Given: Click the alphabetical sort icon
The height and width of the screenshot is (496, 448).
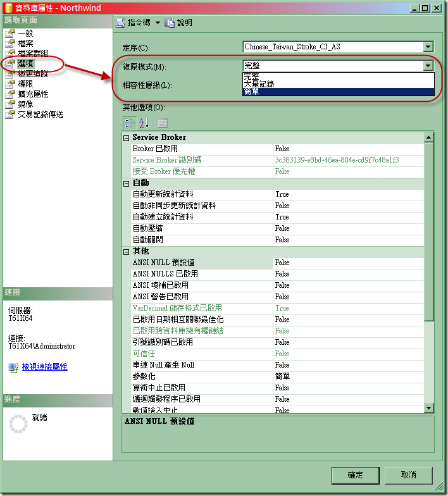Looking at the screenshot, I should [144, 123].
